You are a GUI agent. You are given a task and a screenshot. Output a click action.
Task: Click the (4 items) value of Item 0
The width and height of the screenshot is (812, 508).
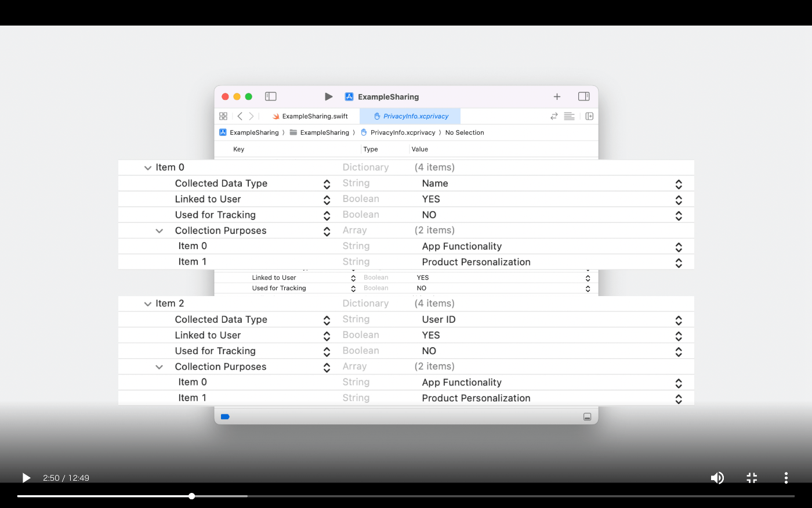(x=434, y=167)
